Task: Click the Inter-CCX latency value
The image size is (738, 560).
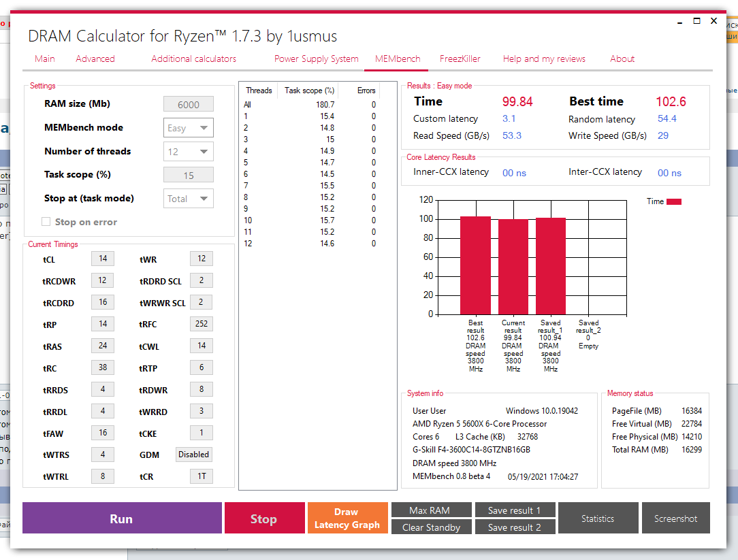Action: click(x=669, y=173)
